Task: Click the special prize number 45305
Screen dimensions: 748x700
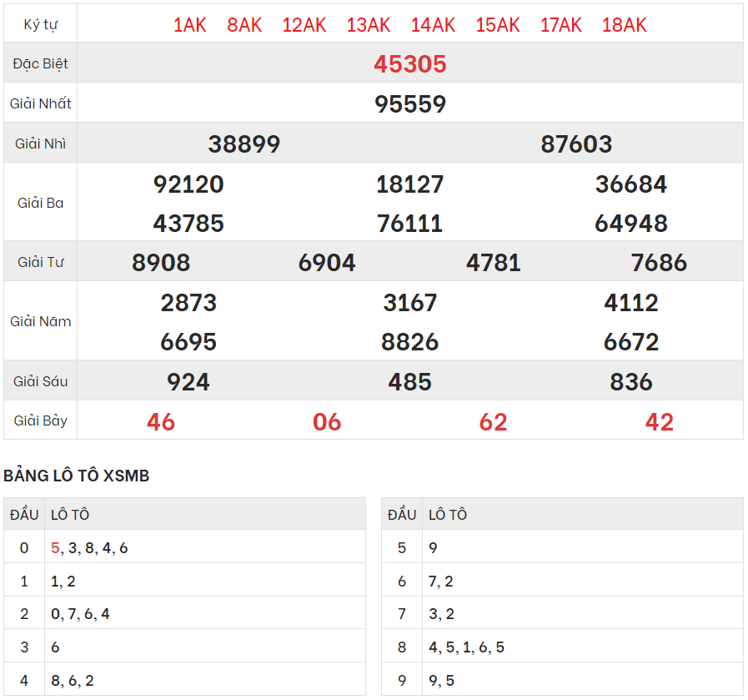Action: (409, 64)
